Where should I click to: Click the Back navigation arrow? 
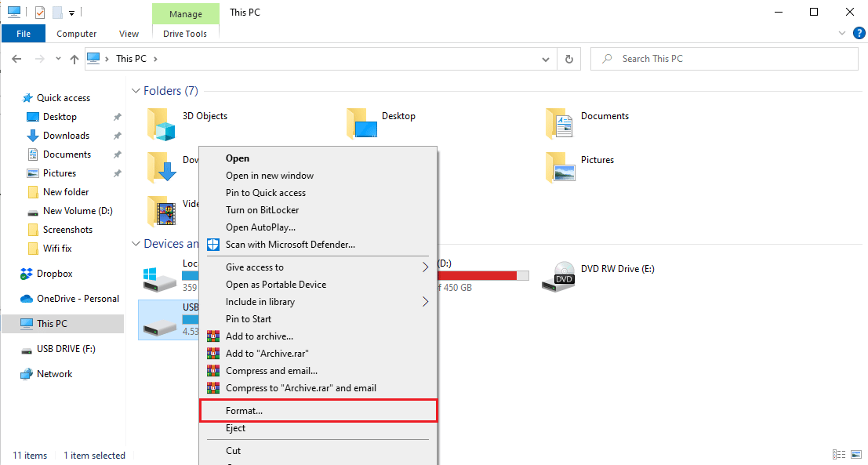(16, 59)
